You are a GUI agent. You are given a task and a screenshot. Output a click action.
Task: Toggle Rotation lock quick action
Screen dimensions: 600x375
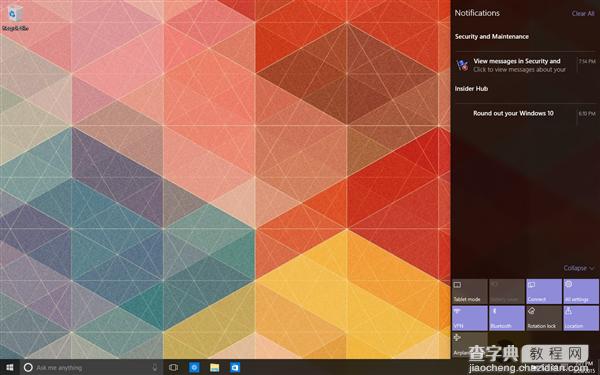[x=544, y=318]
